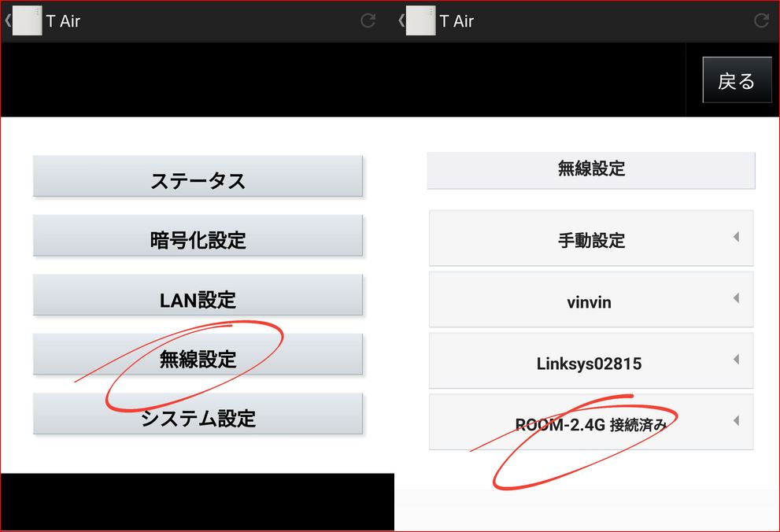Expand the arrow beside ROOM-2.4G 接続済み
Screen dimensions: 780x532
point(736,420)
